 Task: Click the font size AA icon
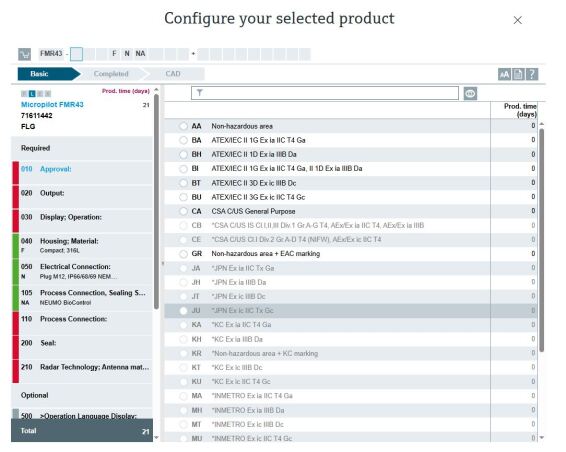504,74
